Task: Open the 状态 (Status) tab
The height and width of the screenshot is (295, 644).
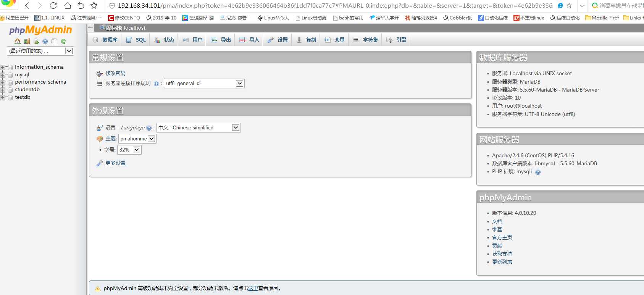Action: pos(164,40)
